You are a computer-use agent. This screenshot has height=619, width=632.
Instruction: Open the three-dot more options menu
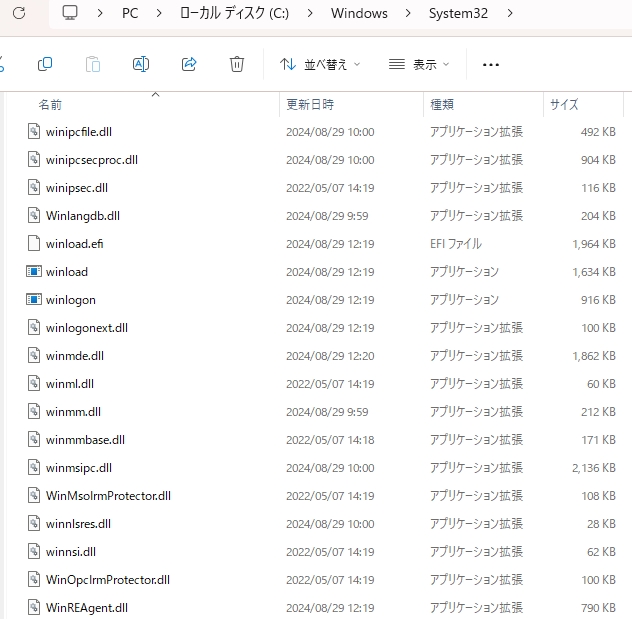[491, 64]
